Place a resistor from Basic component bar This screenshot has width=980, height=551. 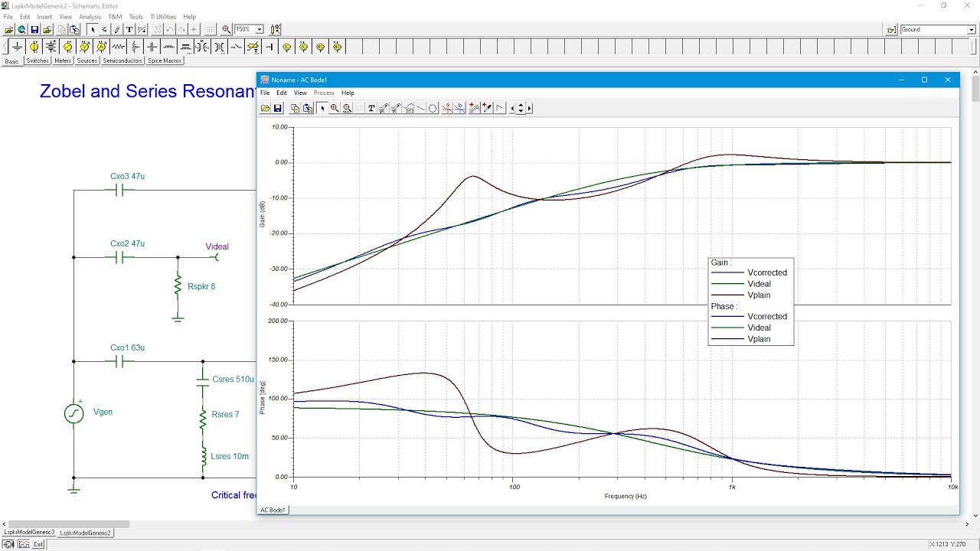coord(118,47)
